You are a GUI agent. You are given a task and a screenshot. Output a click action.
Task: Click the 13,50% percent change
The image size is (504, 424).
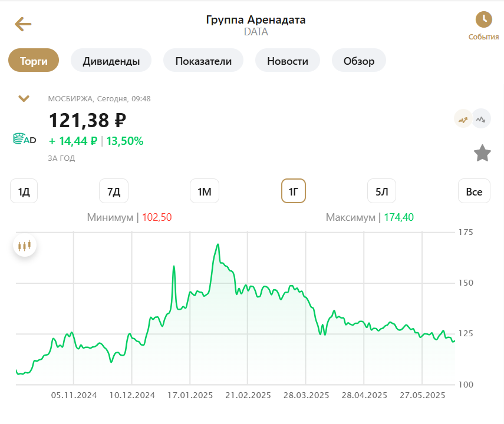pos(125,141)
